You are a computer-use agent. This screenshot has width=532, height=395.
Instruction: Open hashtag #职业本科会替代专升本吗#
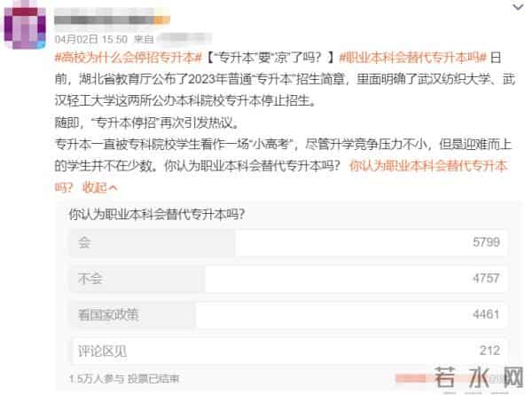click(x=413, y=58)
